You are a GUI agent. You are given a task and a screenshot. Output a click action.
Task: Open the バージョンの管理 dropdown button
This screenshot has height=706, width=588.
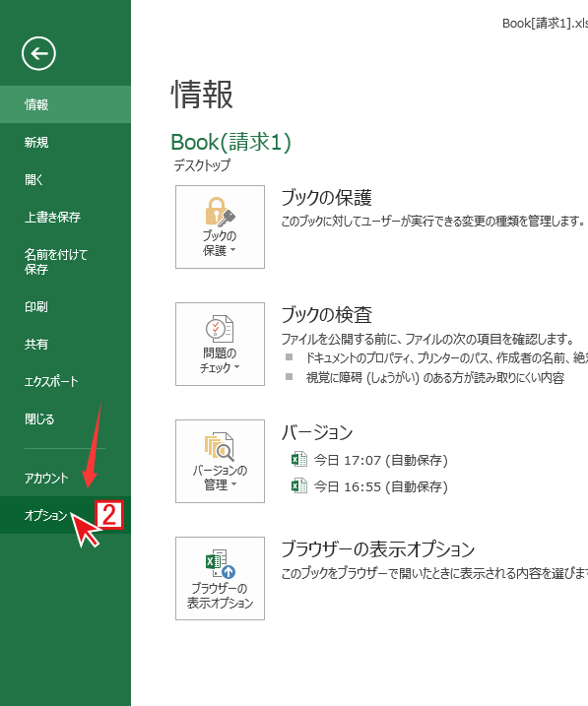[x=220, y=461]
